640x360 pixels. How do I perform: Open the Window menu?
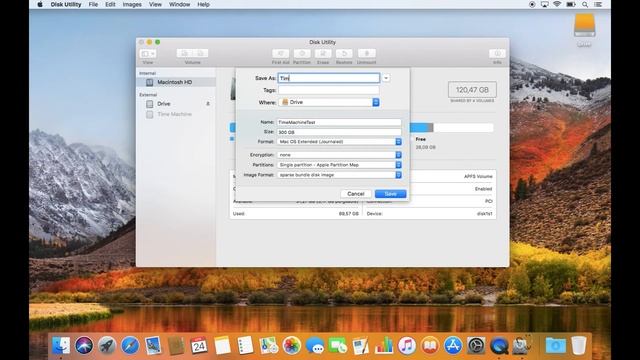tap(179, 4)
